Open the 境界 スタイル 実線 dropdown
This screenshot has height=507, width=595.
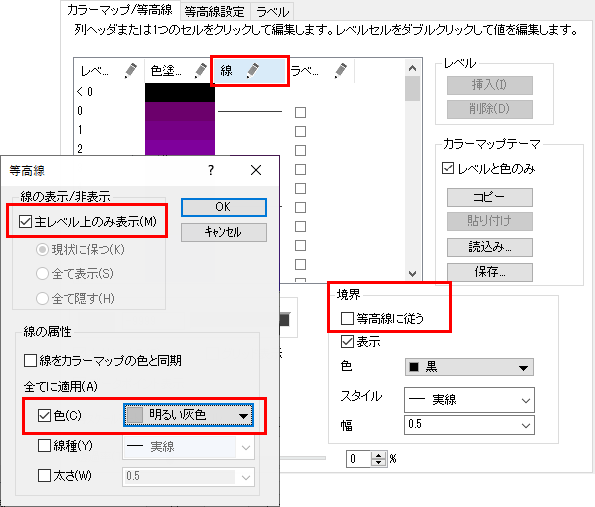pos(469,400)
